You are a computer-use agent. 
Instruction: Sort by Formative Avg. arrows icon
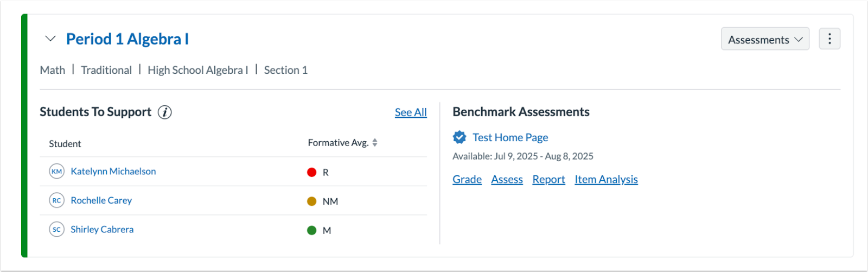click(375, 143)
